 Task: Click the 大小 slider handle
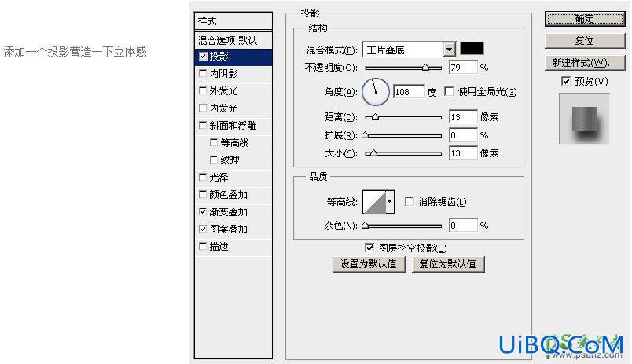coord(373,153)
